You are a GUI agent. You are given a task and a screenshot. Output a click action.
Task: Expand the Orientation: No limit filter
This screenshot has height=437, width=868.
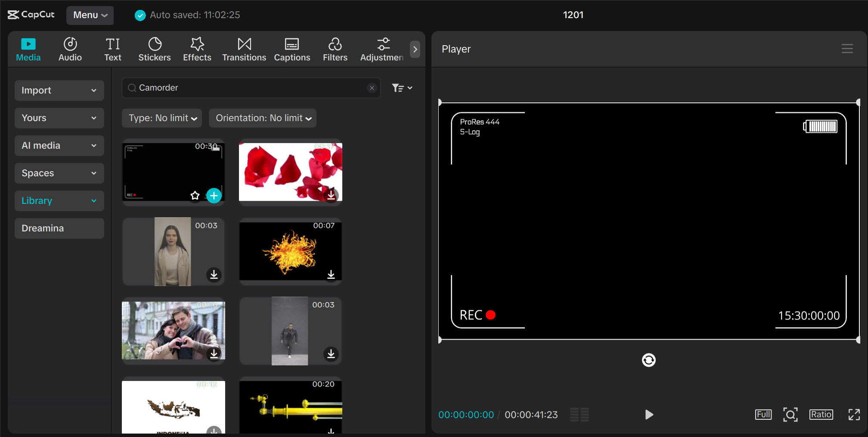262,118
